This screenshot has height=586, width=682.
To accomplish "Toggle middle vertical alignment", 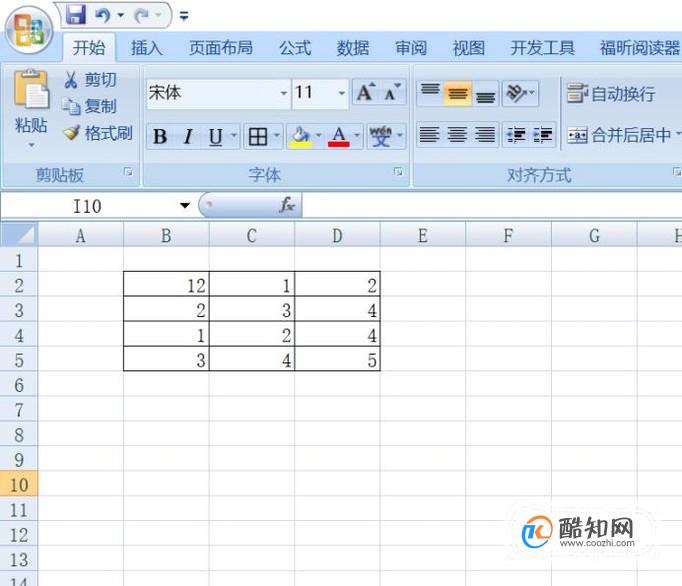I will (x=458, y=93).
